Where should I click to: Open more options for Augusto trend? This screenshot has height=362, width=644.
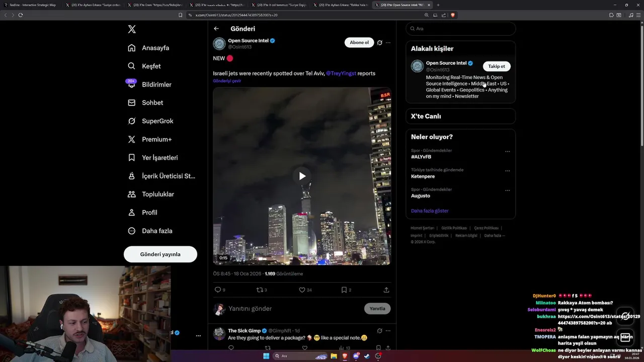(508, 191)
